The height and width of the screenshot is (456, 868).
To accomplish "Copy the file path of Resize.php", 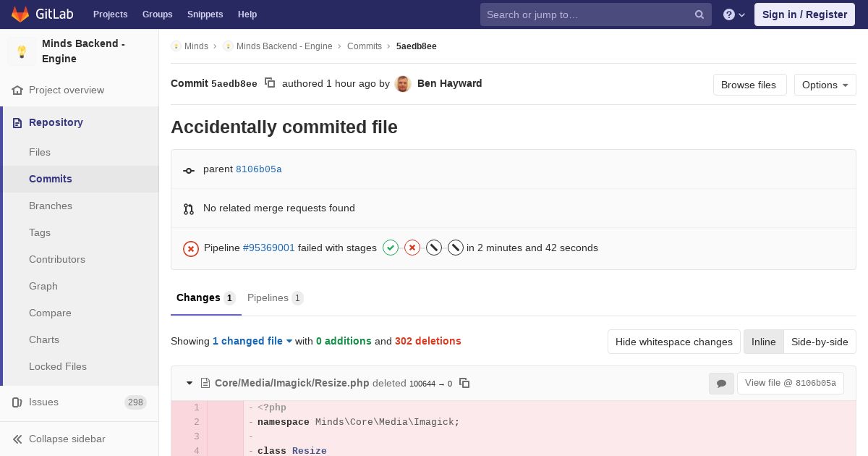I will click(464, 383).
